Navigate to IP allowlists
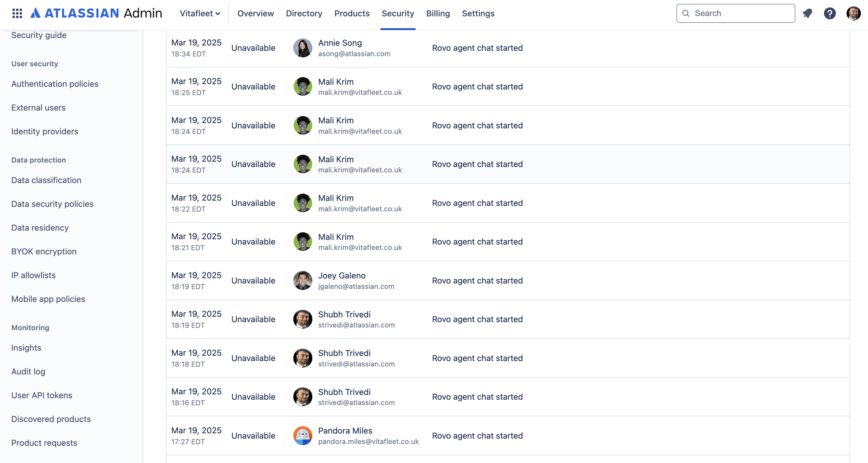Screen dimensions: 868x463 (x=33, y=275)
